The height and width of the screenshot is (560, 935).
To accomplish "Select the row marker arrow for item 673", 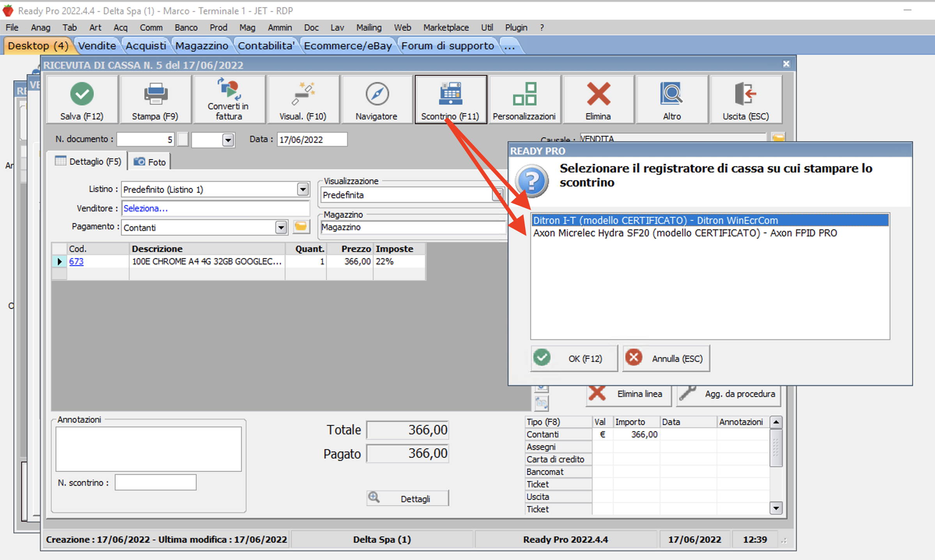I will 59,261.
